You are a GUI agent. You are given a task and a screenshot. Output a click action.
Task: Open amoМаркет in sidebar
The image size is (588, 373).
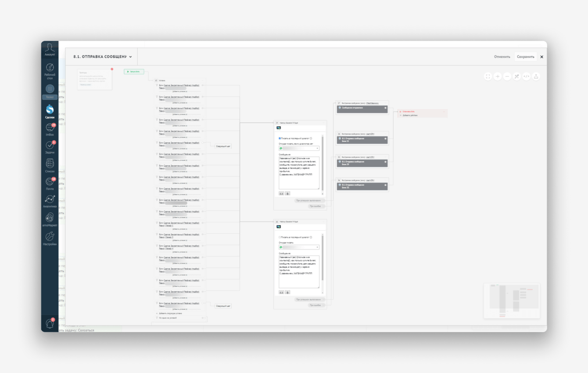pyautogui.click(x=50, y=220)
